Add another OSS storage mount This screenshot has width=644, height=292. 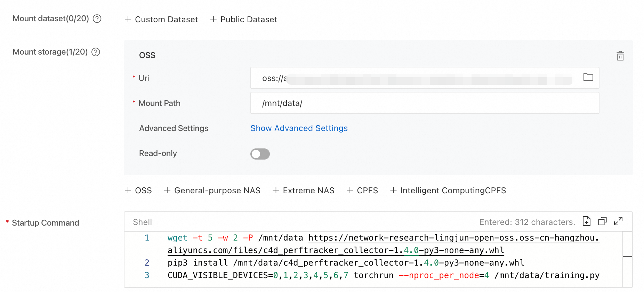pyautogui.click(x=138, y=190)
